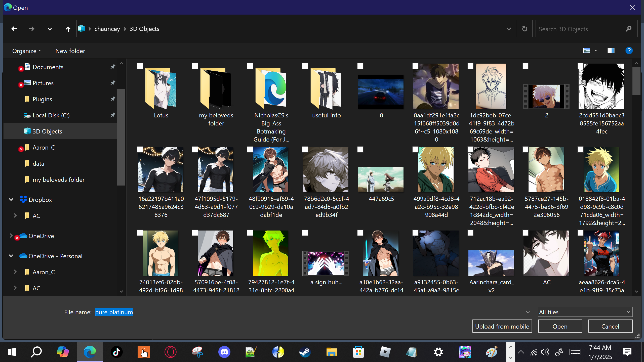Expand the OneDrive tree node
The height and width of the screenshot is (362, 644).
coord(11,236)
